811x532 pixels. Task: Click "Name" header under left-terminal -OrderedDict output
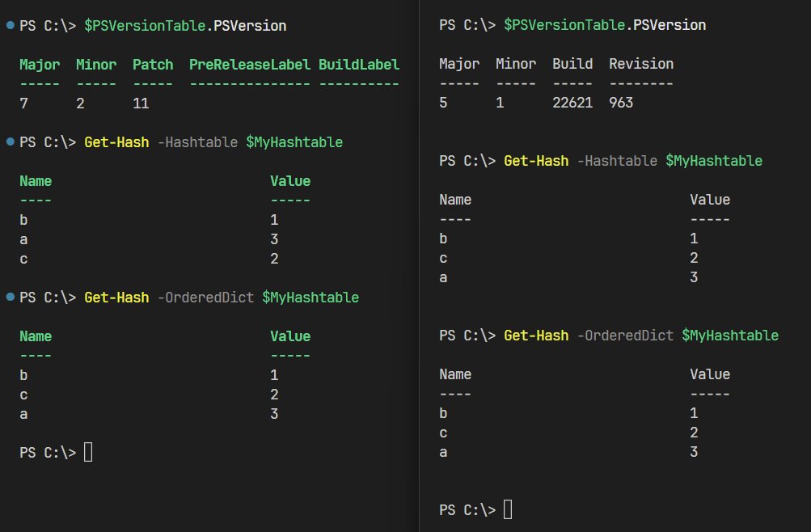click(36, 336)
